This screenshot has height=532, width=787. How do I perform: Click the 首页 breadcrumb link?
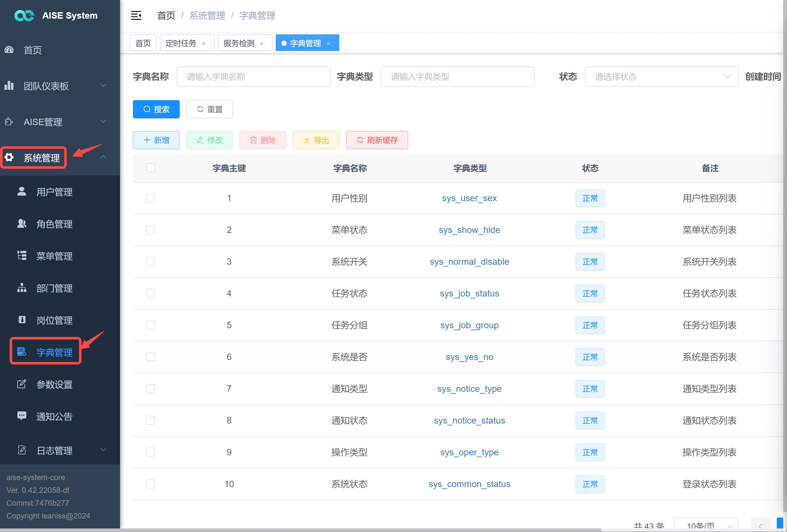[x=166, y=16]
